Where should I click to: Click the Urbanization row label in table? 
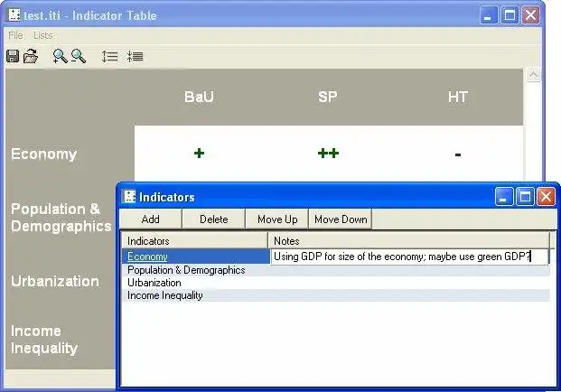pyautogui.click(x=55, y=281)
